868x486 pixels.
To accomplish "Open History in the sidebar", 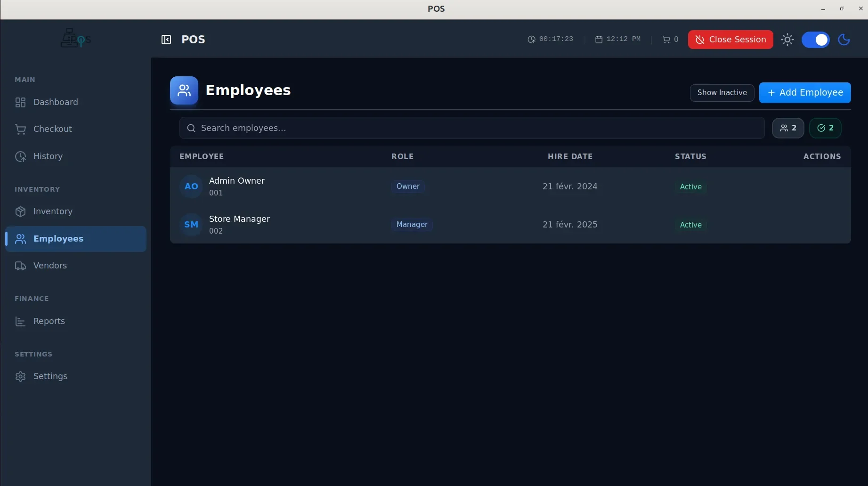I will coord(76,156).
